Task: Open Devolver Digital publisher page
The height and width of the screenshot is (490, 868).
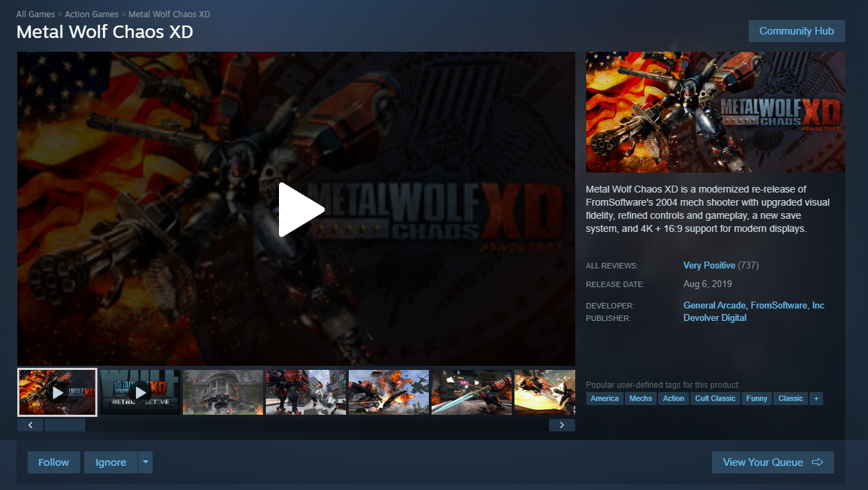Action: coord(715,318)
